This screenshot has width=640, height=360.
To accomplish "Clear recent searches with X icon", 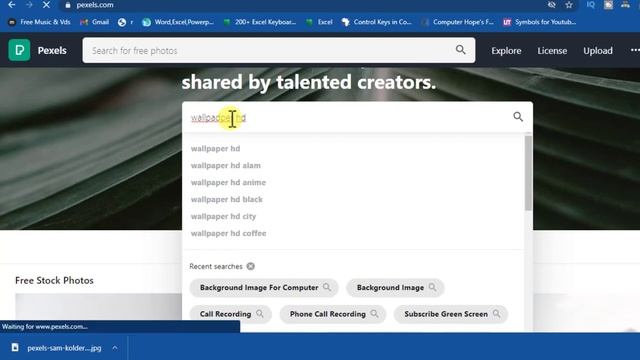I will 251,266.
